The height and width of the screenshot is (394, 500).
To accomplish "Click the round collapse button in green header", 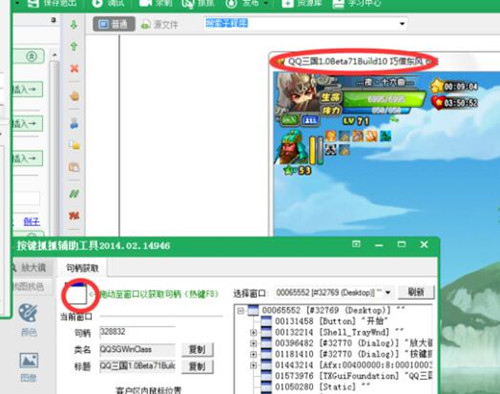I will (32, 56).
